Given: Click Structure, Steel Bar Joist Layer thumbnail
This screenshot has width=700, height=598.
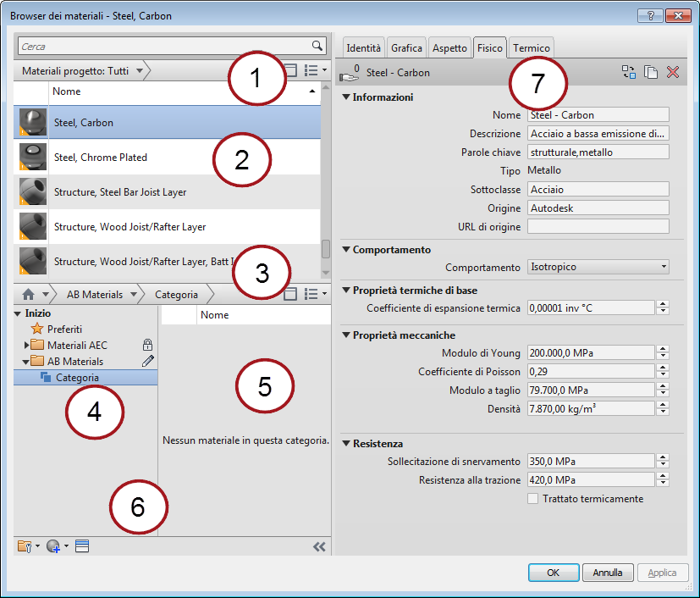Looking at the screenshot, I should (x=33, y=191).
